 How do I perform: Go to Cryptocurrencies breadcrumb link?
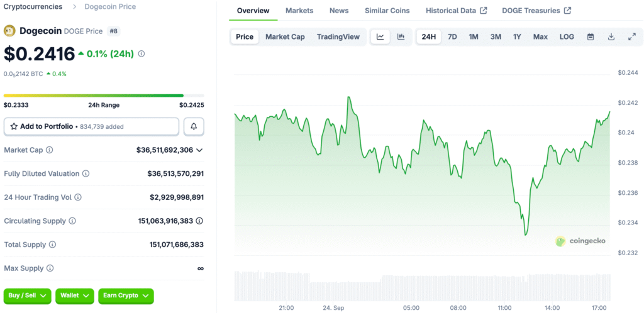coord(33,6)
